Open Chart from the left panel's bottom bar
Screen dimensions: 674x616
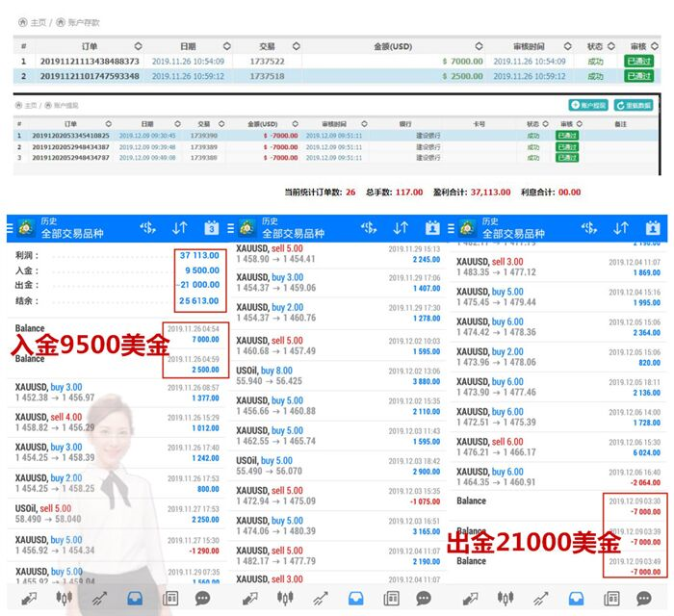pos(65,598)
